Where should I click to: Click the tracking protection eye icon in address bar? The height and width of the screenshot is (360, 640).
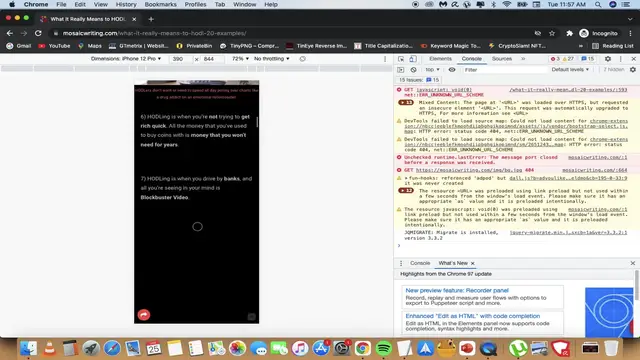[x=538, y=33]
